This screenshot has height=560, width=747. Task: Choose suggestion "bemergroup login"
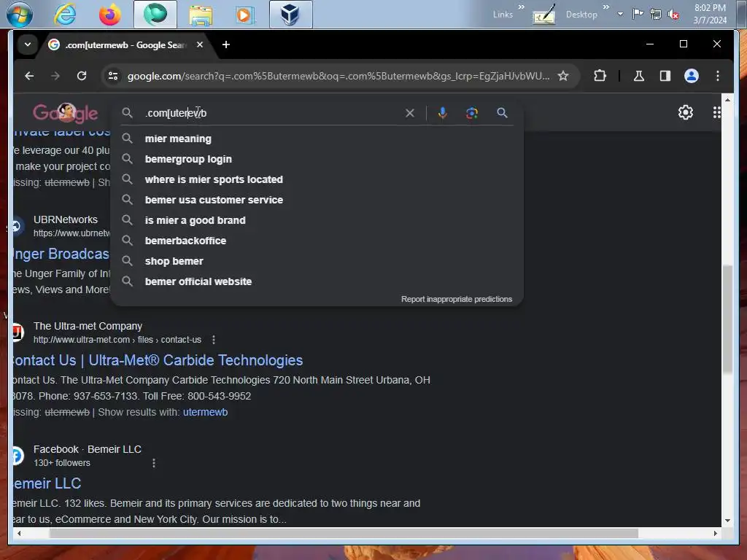click(x=188, y=159)
